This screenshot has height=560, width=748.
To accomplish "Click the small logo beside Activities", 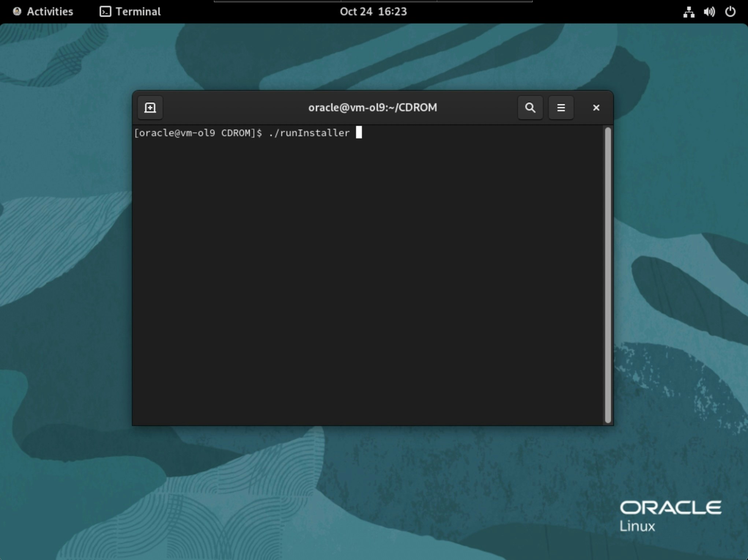I will (x=17, y=12).
